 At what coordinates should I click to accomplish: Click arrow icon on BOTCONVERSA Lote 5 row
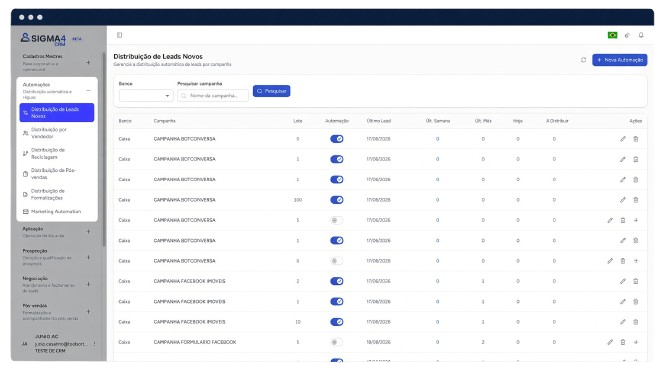(x=636, y=220)
